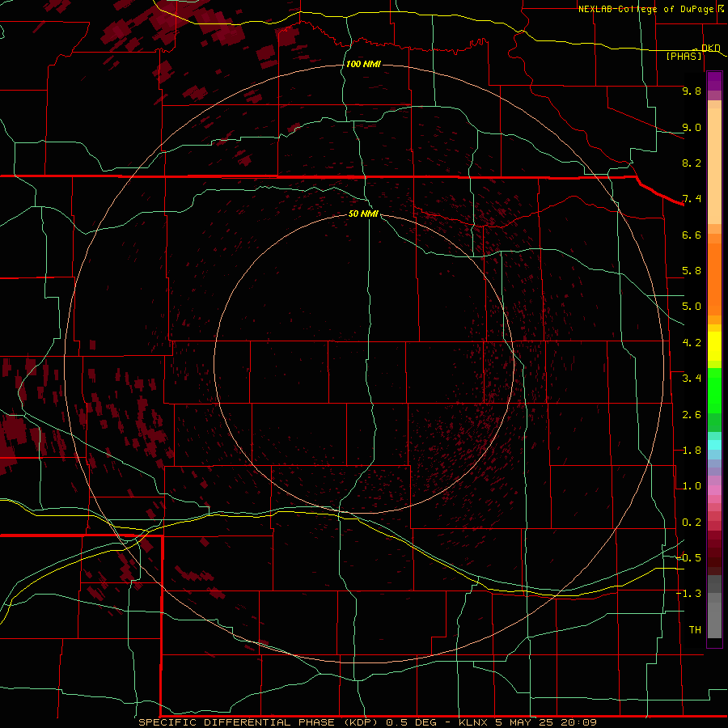
Task: Click the -0.5 value on the color scale
Action: point(689,558)
